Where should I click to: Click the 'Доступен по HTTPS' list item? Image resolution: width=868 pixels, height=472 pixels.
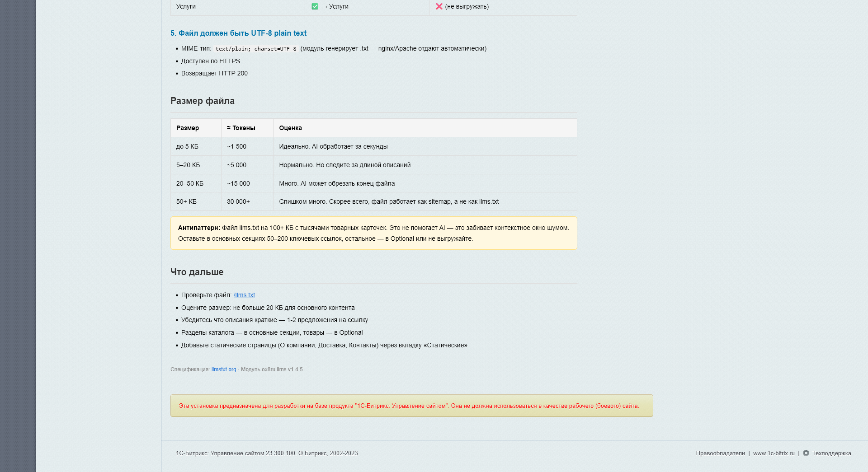click(x=210, y=61)
